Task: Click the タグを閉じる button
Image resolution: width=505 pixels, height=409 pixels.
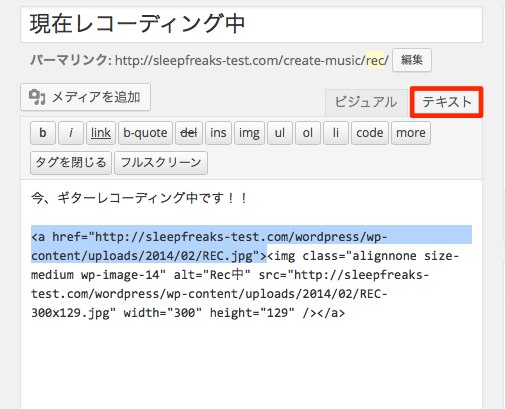Action: coord(71,163)
